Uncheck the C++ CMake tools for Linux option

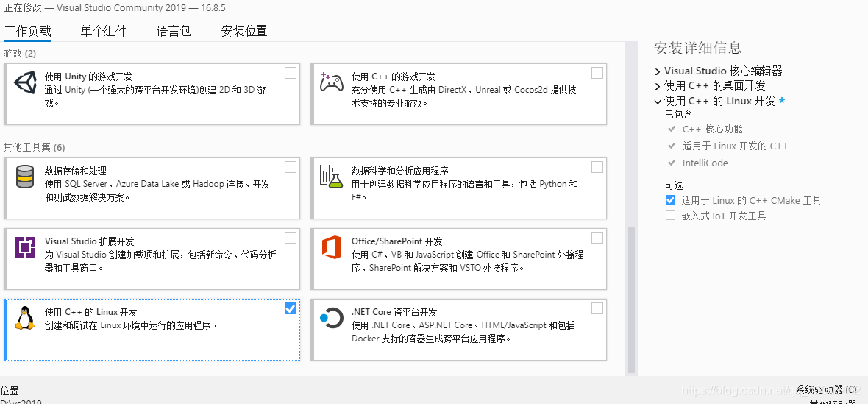click(x=670, y=199)
